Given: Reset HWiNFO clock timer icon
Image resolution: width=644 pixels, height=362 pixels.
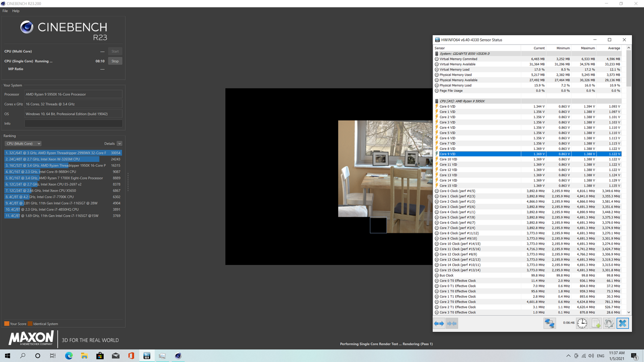Looking at the screenshot, I should point(582,323).
